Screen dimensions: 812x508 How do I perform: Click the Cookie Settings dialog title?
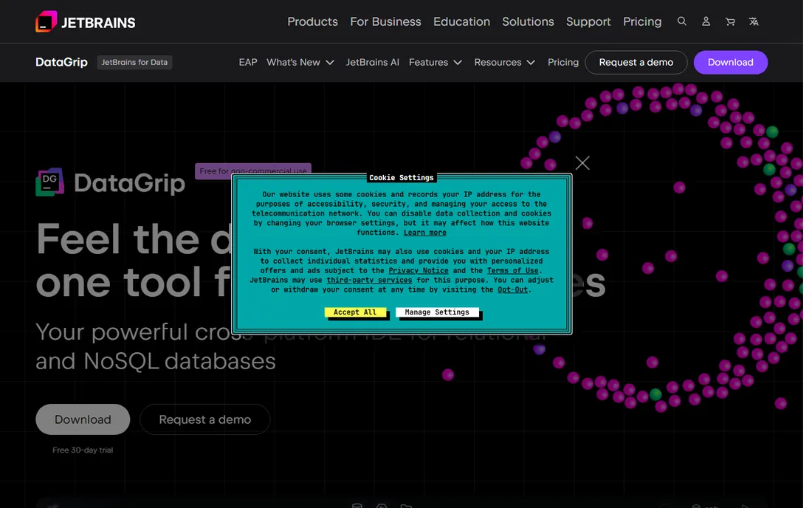pos(402,178)
